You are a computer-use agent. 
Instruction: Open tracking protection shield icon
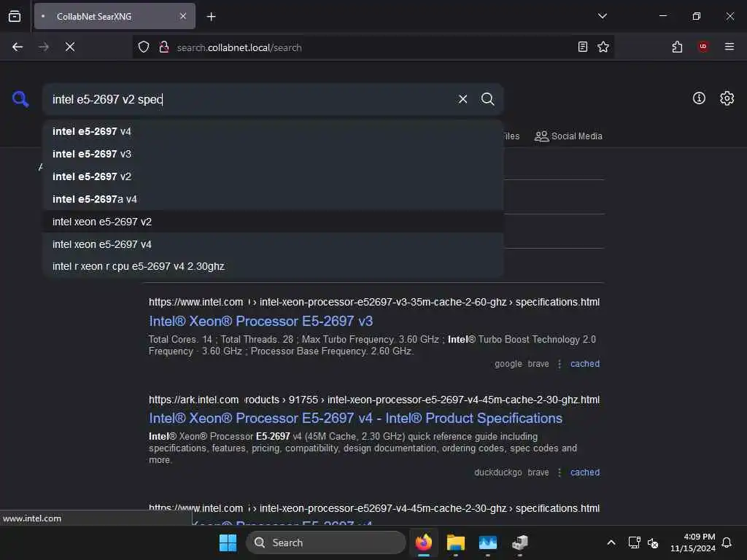(x=144, y=47)
